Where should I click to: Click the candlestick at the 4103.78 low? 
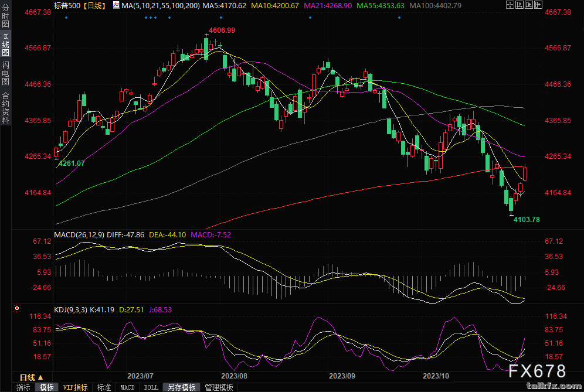(x=511, y=205)
